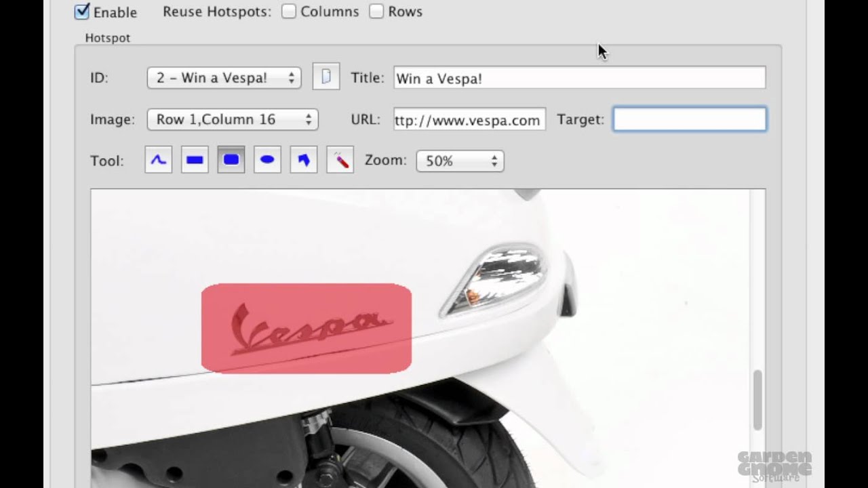Uncheck the Enable checkbox
Screen dimensions: 868x488
[82, 11]
